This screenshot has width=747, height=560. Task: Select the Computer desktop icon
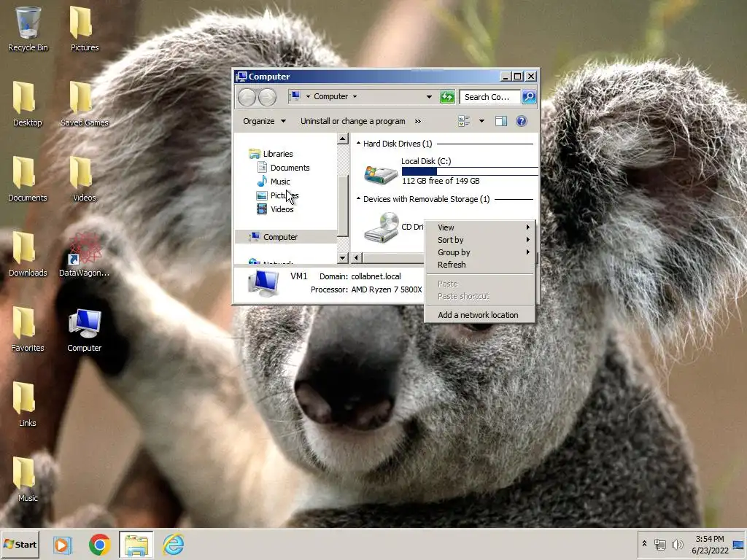coord(85,329)
